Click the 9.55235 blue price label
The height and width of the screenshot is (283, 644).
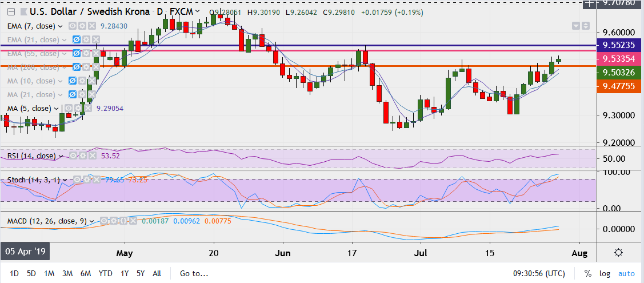618,45
